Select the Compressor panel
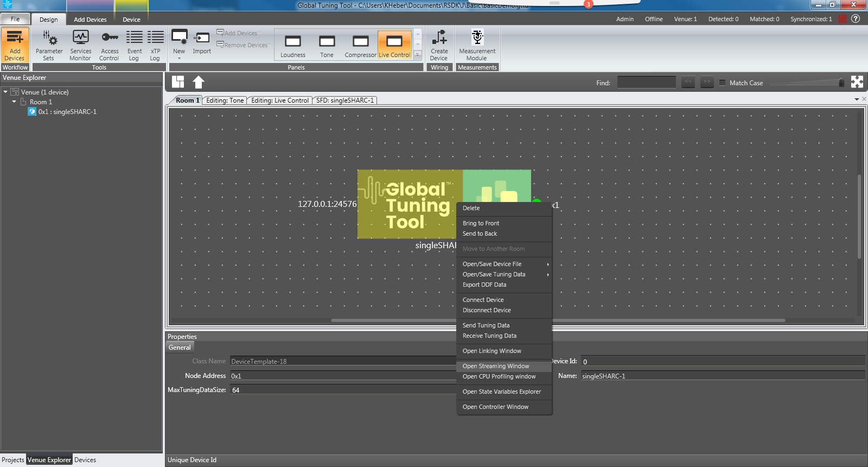The image size is (868, 467). click(360, 45)
